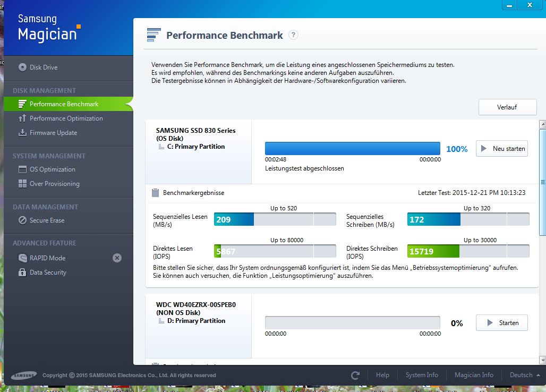The width and height of the screenshot is (546, 392).
Task: Open the Verlauf history button
Action: (507, 107)
